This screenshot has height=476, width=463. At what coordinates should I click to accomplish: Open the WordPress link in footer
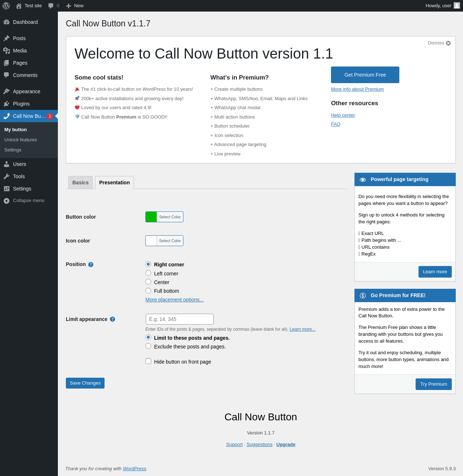coord(135,469)
